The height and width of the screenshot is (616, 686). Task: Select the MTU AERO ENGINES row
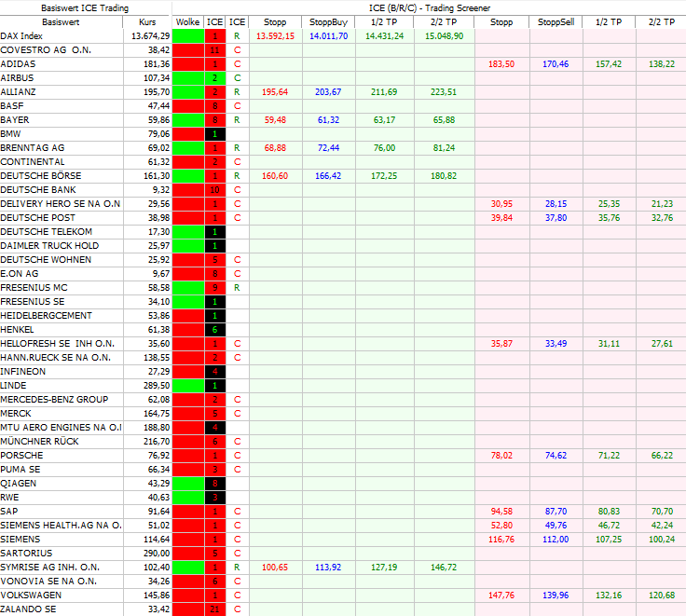tap(61, 428)
